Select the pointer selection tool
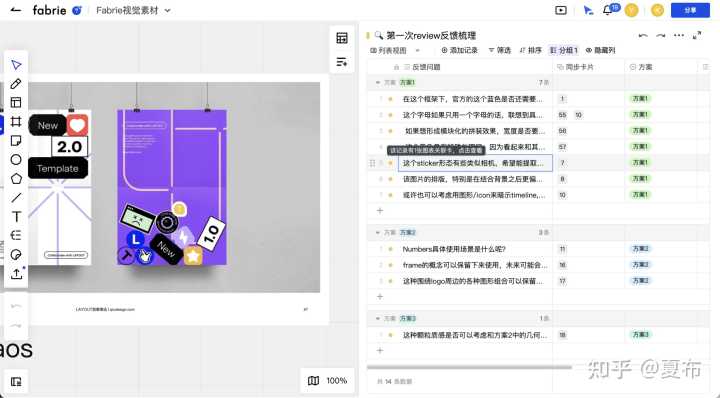Screen dimensions: 720x398 click(16, 65)
